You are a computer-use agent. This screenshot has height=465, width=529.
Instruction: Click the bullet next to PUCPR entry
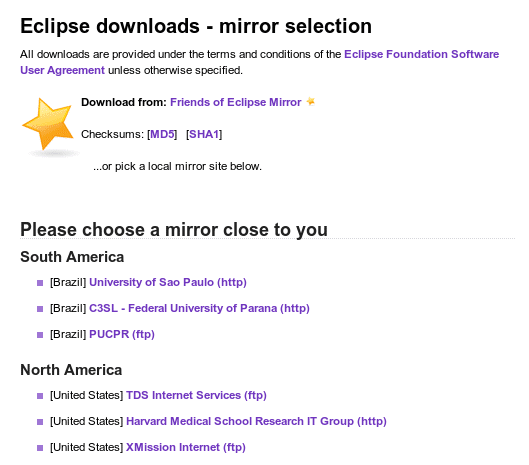point(40,335)
